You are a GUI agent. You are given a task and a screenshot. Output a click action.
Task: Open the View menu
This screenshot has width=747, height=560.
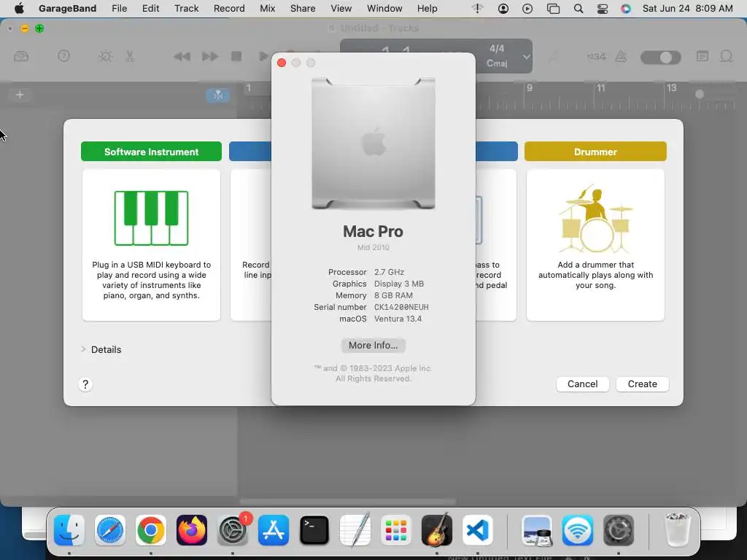(341, 8)
